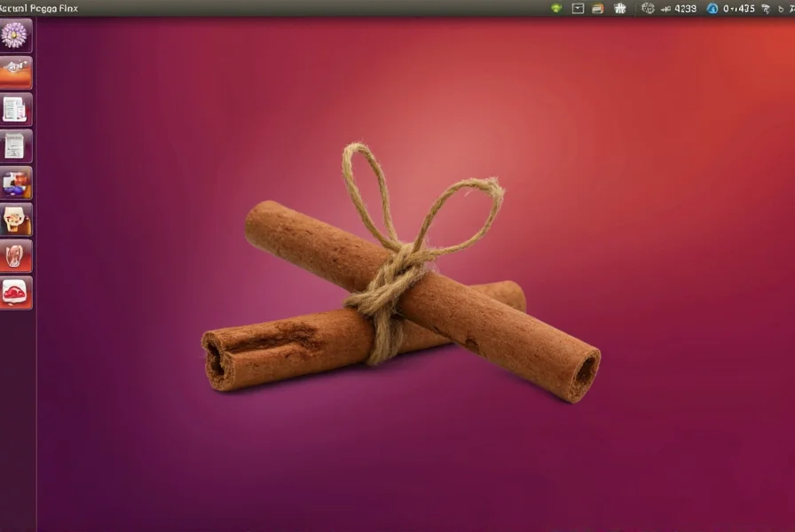Expand the boxed down-arrow panel indicator

[x=579, y=8]
